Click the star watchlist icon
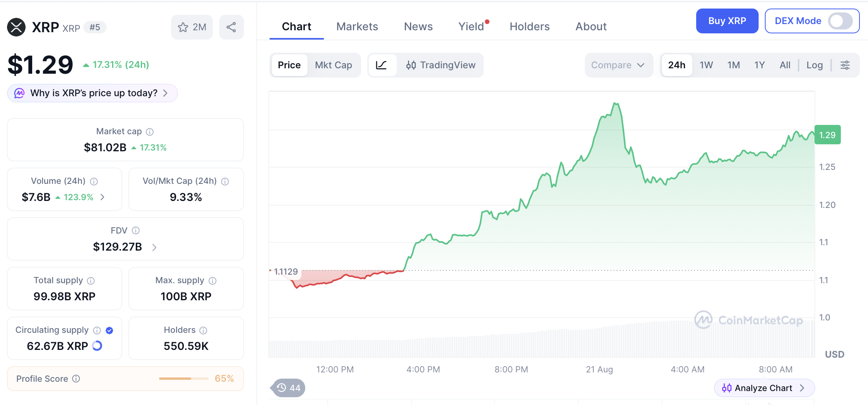868x405 pixels. [183, 27]
